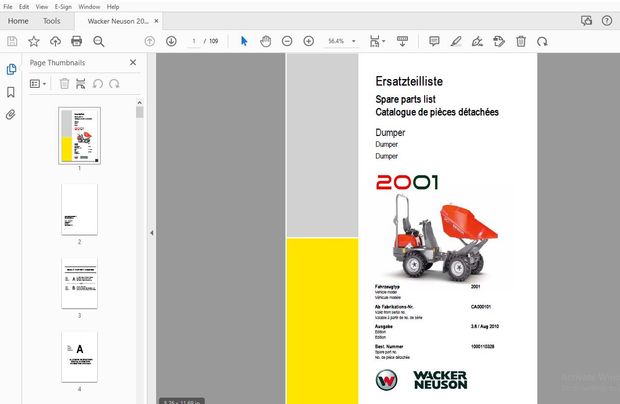Choose the Hand pan tool
This screenshot has width=620, height=404.
pos(266,41)
